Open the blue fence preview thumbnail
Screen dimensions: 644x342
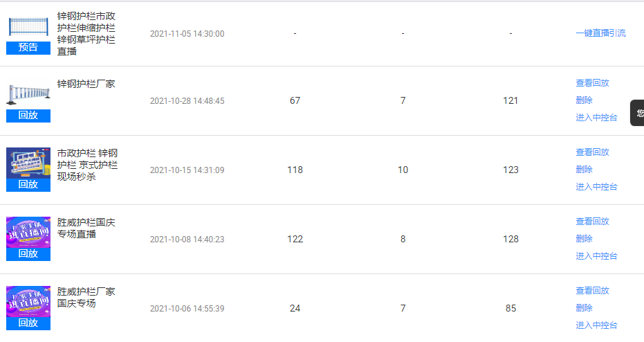(28, 26)
